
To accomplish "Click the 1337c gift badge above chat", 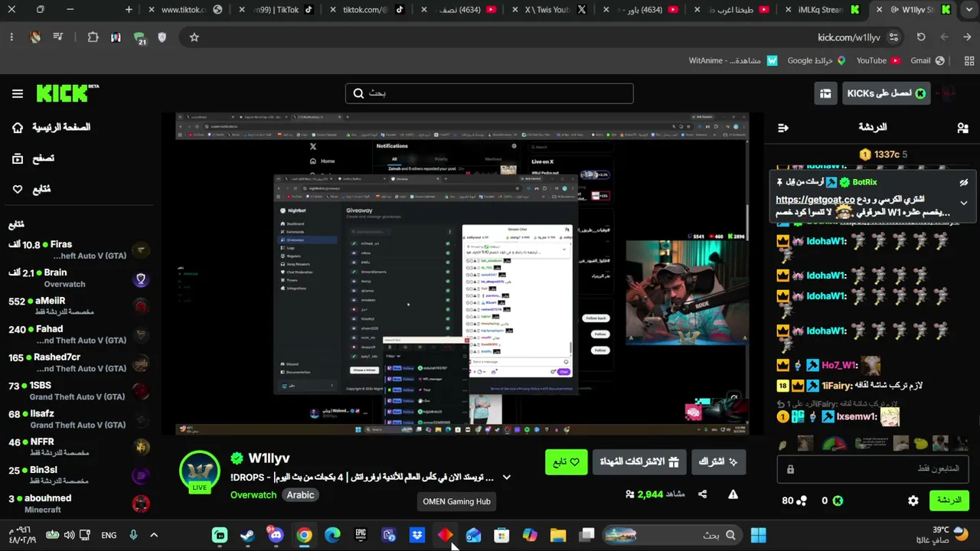I will pyautogui.click(x=883, y=155).
